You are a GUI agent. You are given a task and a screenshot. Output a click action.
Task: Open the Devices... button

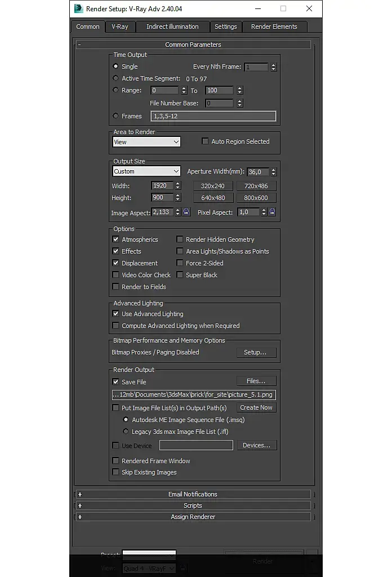pyautogui.click(x=257, y=445)
